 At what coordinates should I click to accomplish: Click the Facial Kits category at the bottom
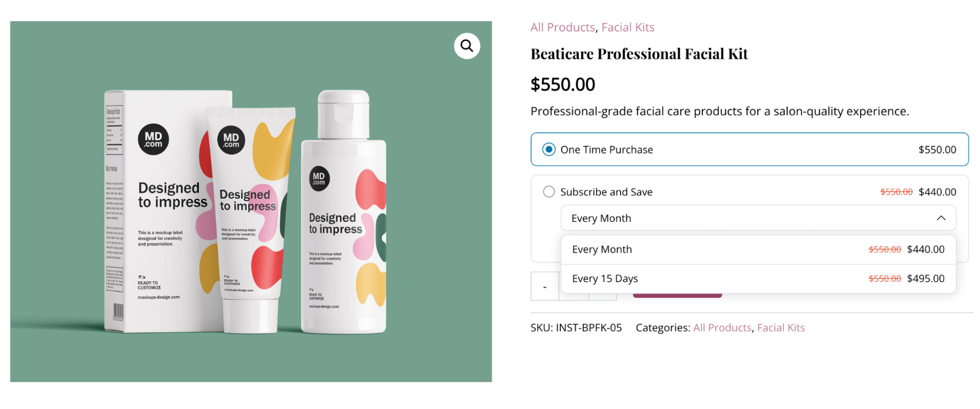780,327
